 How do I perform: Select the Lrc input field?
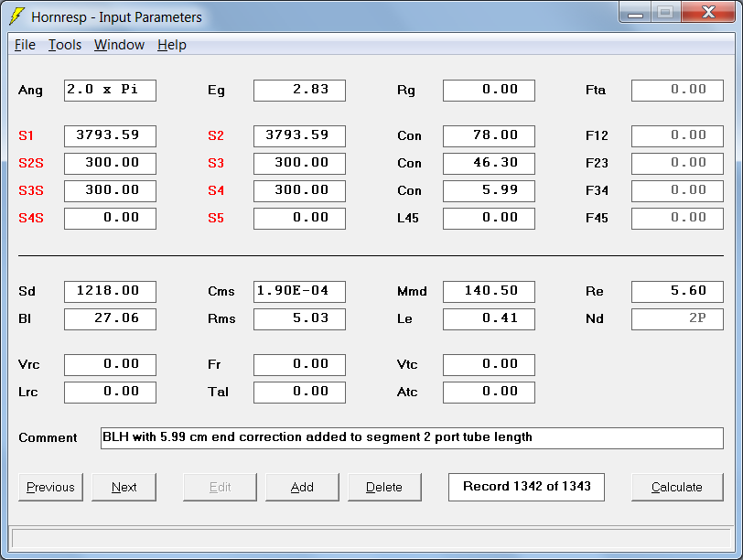pos(110,393)
